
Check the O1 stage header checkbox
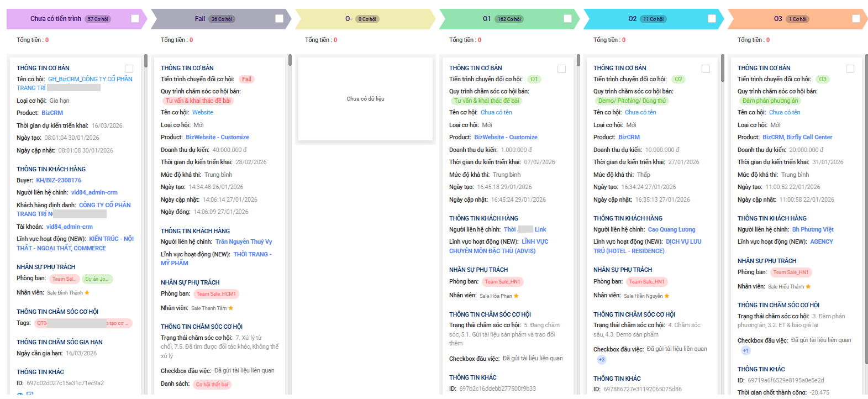(567, 19)
